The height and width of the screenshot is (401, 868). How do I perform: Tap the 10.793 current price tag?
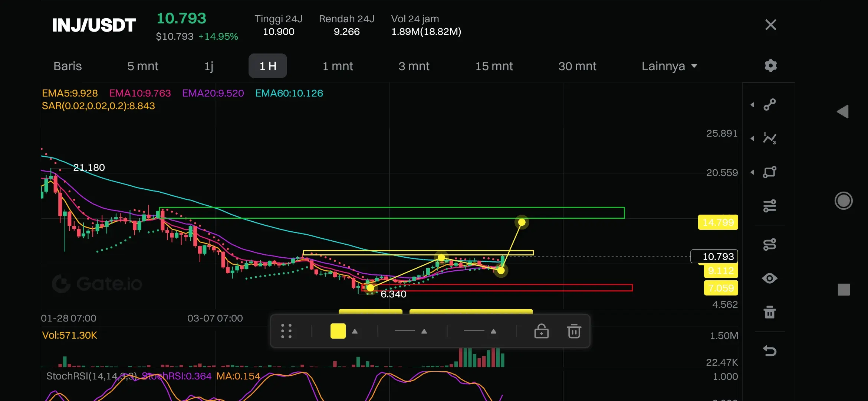pos(714,257)
